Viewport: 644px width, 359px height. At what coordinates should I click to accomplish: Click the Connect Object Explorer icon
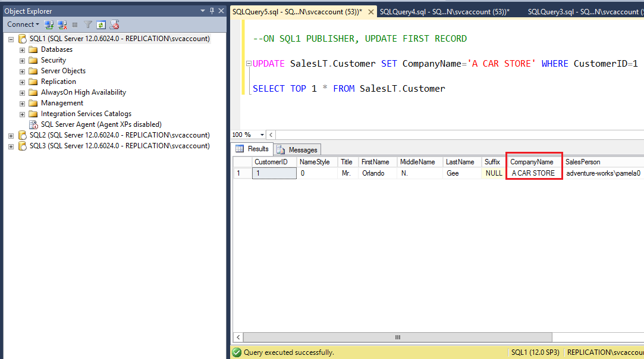49,24
